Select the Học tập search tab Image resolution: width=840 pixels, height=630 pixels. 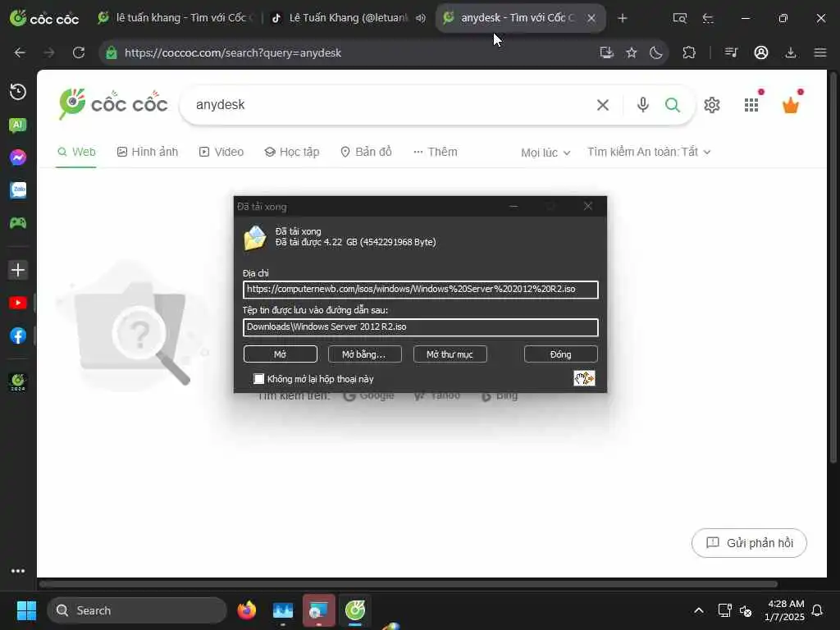click(292, 152)
